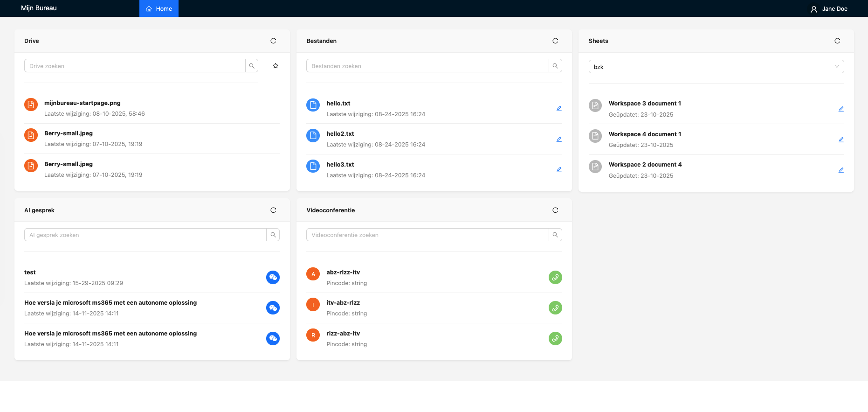Click Workspace 3 document 1 grey icon
The image size is (868, 412).
(595, 105)
